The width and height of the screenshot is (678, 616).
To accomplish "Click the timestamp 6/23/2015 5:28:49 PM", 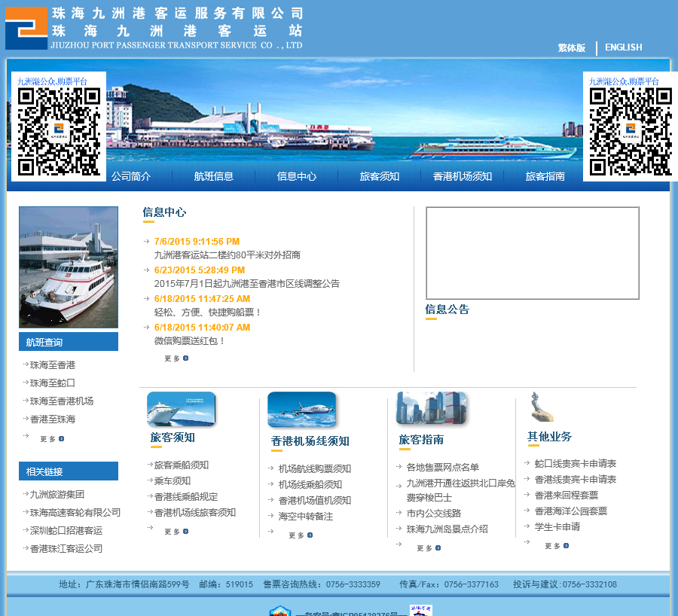I will point(200,270).
